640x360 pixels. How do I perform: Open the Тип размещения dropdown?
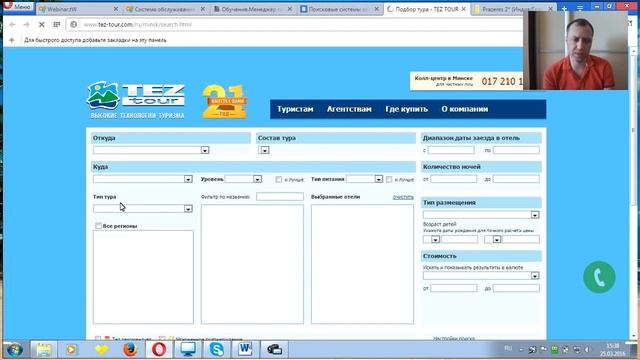click(x=481, y=215)
